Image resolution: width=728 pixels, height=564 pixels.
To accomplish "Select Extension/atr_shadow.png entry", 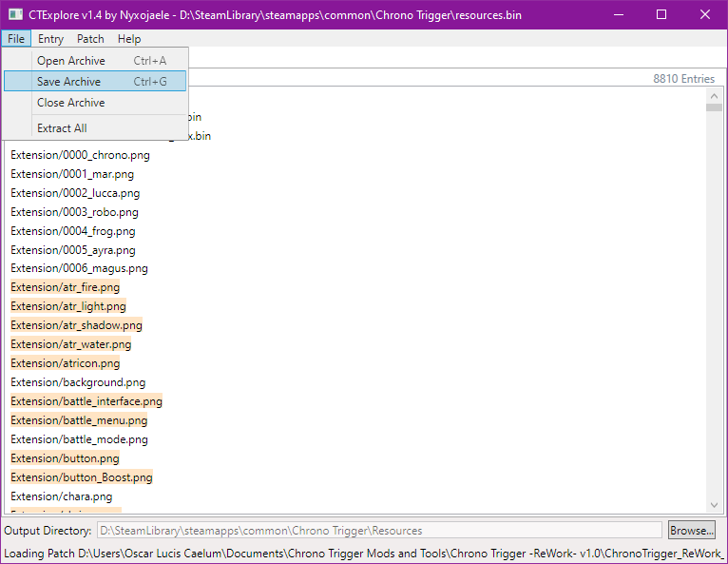I will tap(77, 325).
